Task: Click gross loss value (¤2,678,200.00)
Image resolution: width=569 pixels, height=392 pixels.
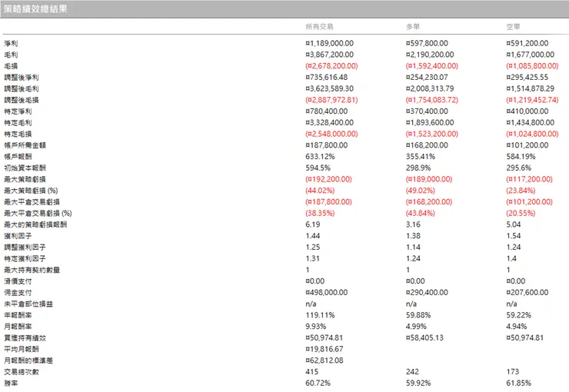Action: [331, 65]
